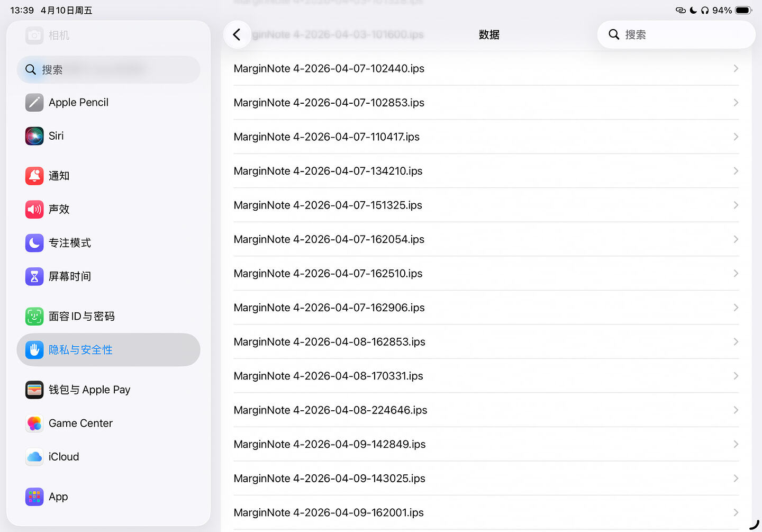Select 专注模式 label in the sidebar
The image size is (762, 532).
70,243
